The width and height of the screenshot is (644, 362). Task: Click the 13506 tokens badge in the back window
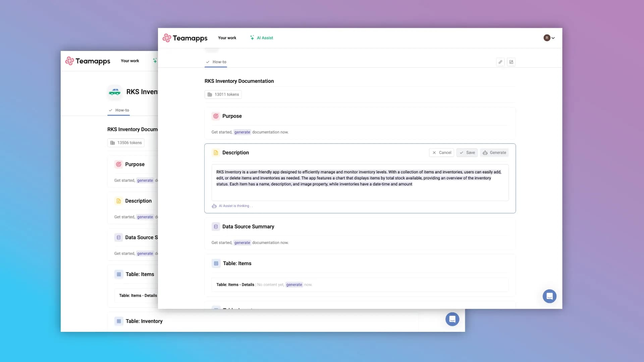126,143
